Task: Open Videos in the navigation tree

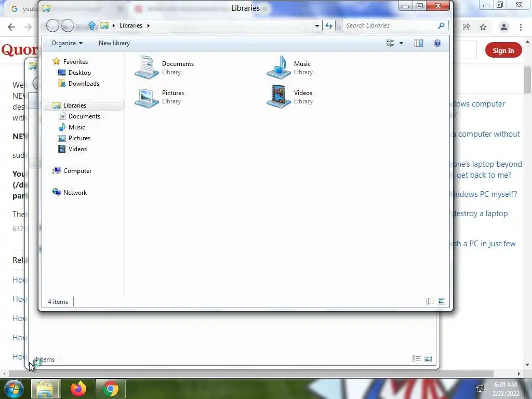Action: (x=78, y=149)
